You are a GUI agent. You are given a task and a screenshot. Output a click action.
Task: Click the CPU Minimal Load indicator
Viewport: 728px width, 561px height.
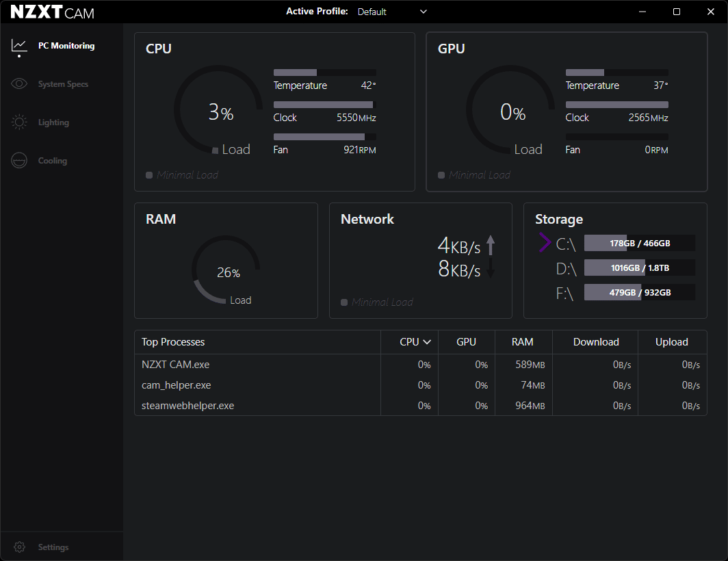point(182,175)
